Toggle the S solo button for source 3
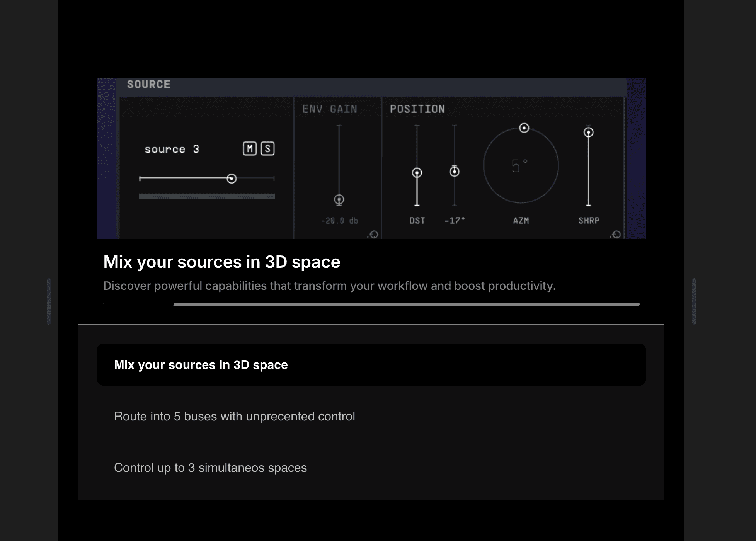This screenshot has height=541, width=756. click(x=267, y=149)
